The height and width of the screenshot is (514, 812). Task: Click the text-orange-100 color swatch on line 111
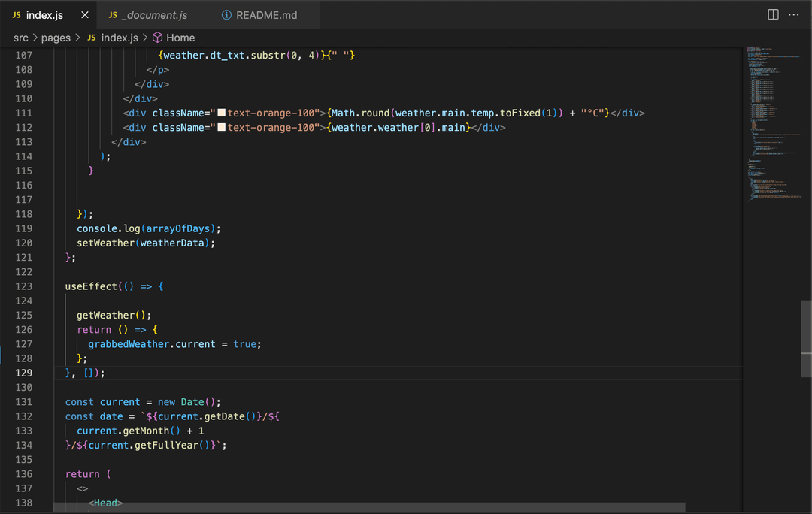(x=222, y=113)
